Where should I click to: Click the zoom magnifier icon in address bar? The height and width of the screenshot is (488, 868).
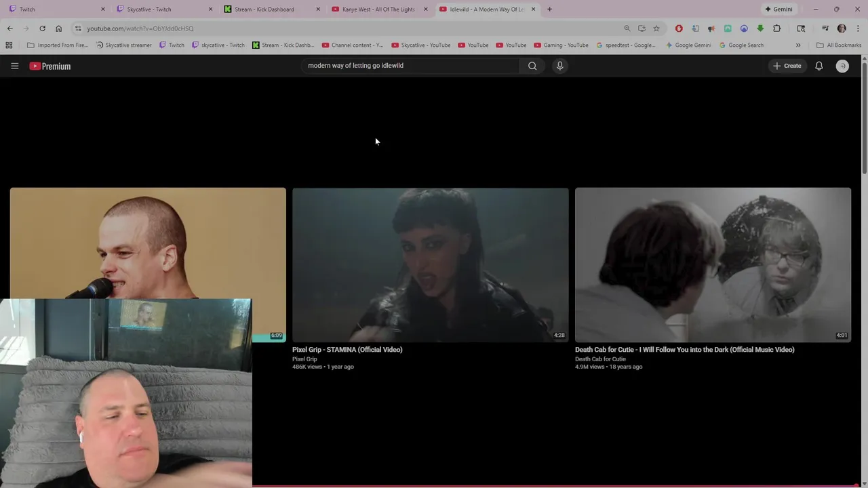pos(627,28)
